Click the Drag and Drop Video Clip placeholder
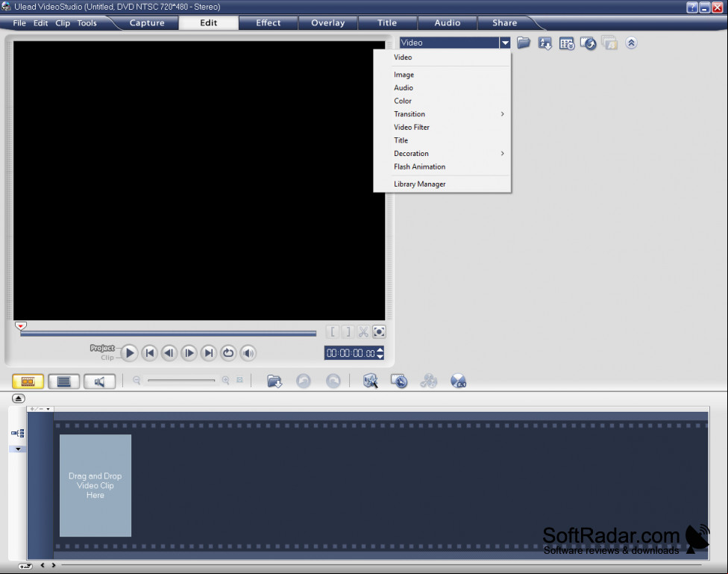Screen dimensions: 728x574 pos(95,485)
